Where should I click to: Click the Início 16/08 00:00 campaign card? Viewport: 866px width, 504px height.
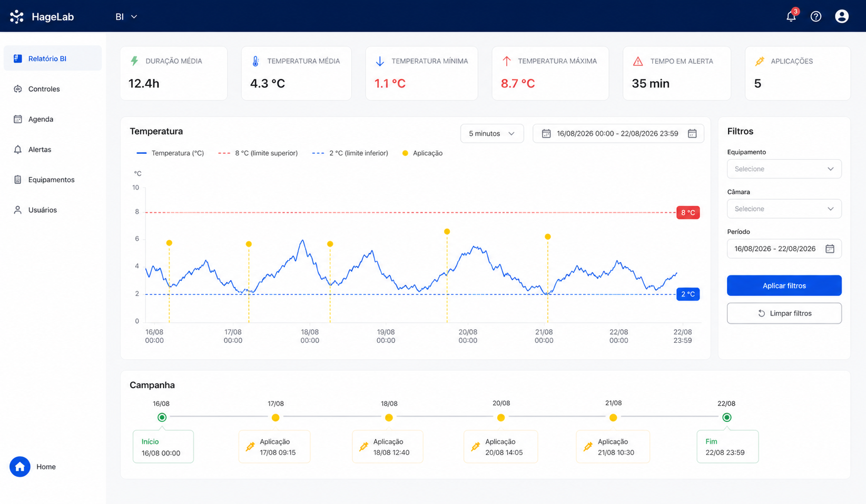point(163,447)
